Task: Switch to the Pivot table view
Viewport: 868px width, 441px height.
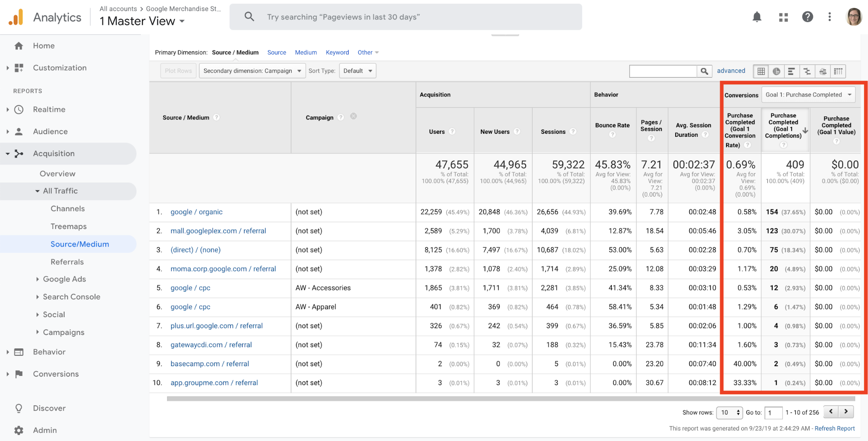Action: (x=838, y=71)
